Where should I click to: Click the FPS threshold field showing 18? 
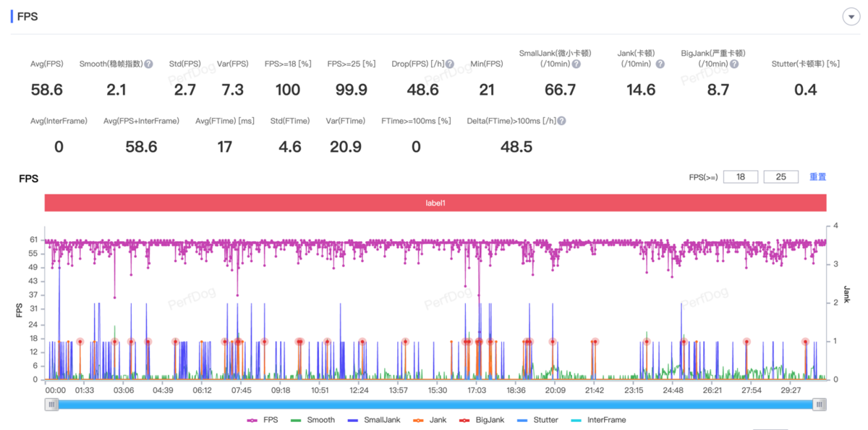pos(740,177)
